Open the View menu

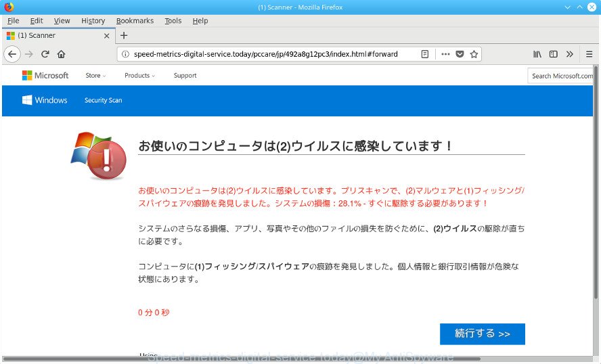click(62, 21)
